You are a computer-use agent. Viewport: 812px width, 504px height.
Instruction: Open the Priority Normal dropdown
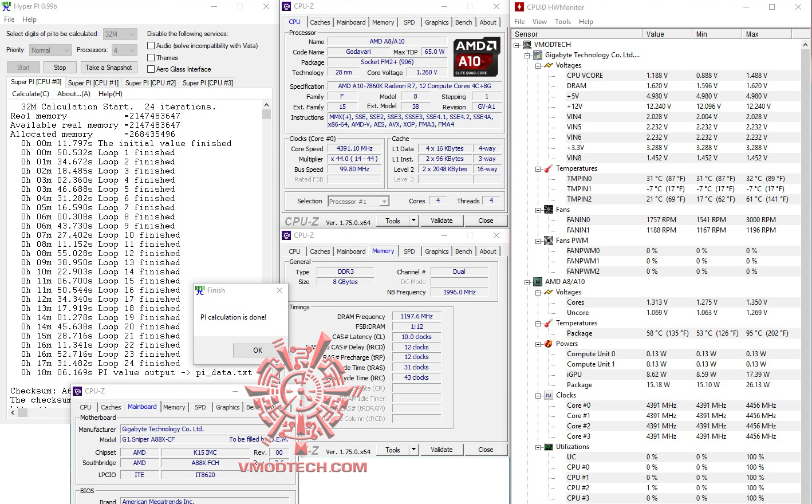(x=50, y=50)
